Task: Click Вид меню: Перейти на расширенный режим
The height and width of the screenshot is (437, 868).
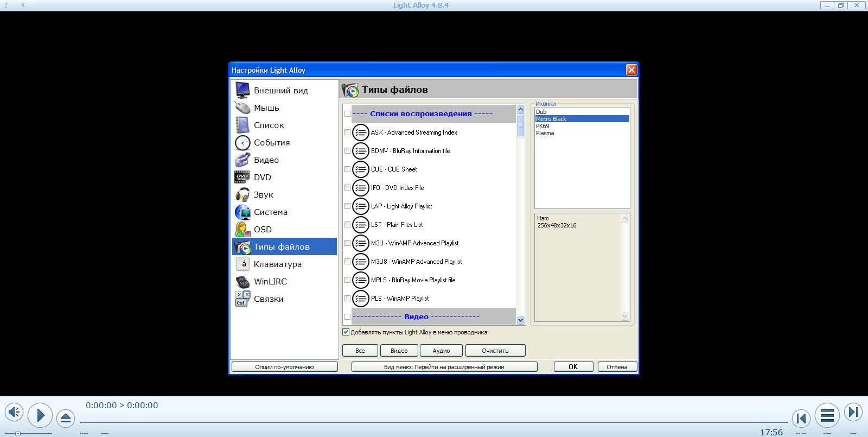Action: (x=444, y=367)
